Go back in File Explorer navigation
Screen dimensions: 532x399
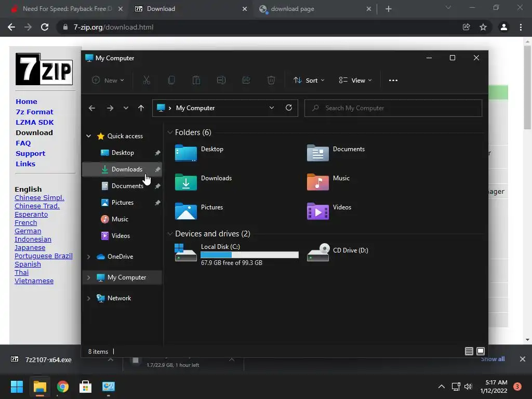tap(92, 108)
